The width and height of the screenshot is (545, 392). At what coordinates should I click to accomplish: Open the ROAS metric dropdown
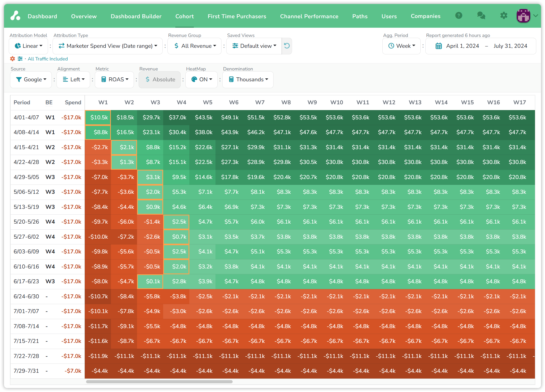tap(115, 79)
